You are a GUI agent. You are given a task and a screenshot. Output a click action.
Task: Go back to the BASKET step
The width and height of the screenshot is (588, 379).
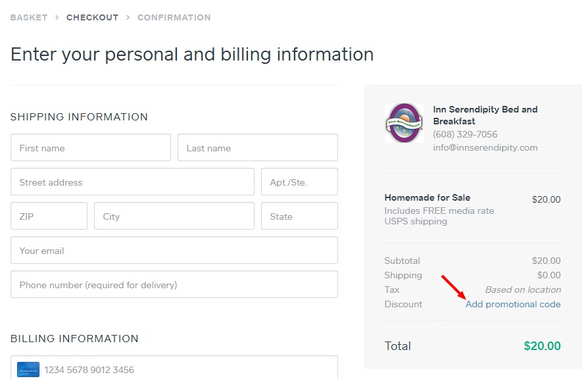click(29, 18)
